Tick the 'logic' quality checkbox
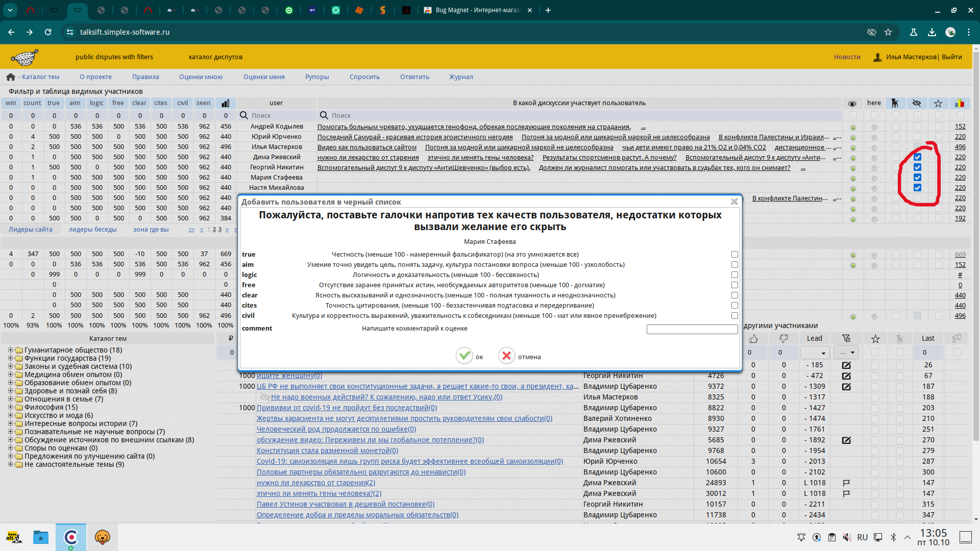 click(x=734, y=274)
